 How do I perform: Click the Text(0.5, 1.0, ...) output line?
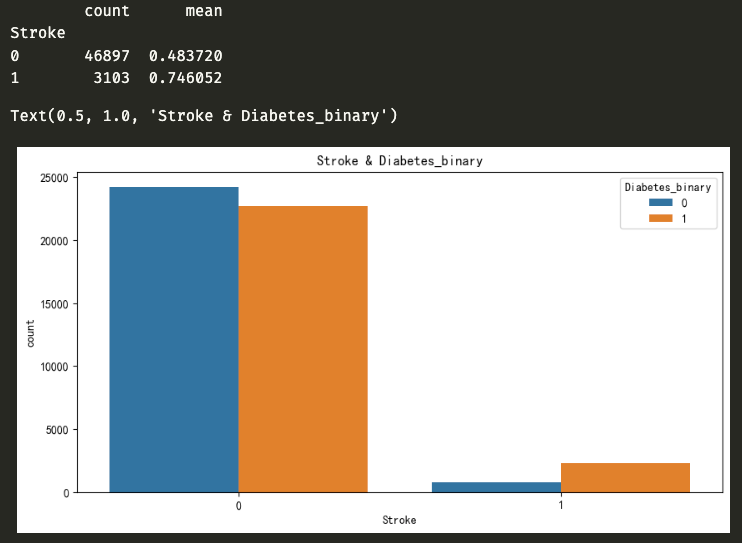[x=204, y=116]
